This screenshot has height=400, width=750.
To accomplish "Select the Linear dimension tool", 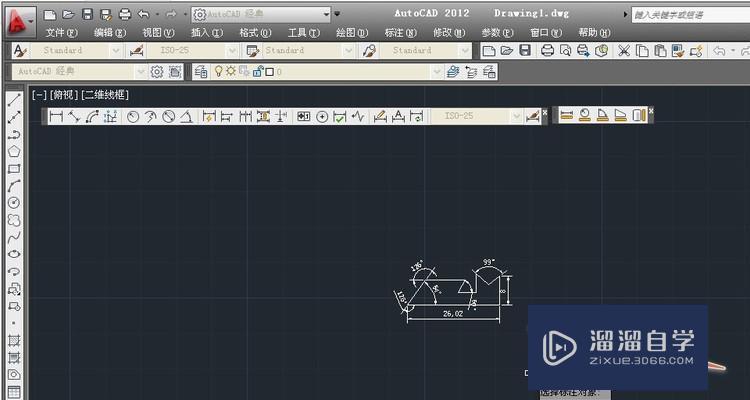I will (x=56, y=116).
